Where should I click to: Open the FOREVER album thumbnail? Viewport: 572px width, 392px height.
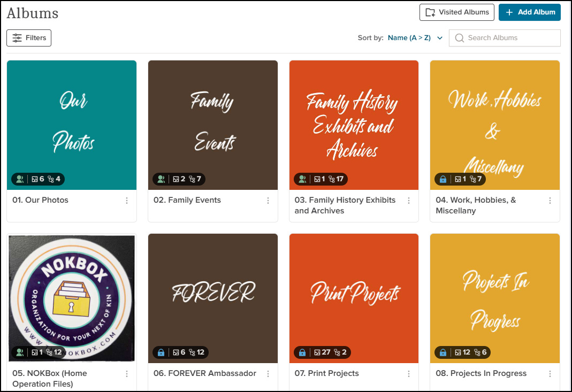212,298
